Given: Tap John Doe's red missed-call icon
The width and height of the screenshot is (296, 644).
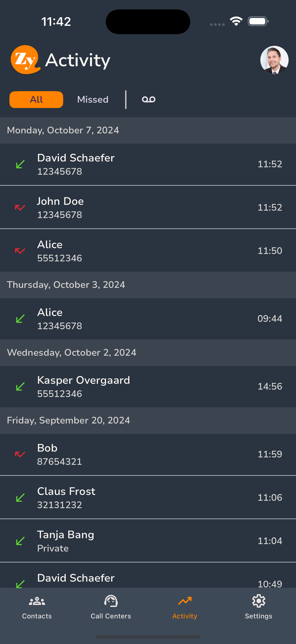Looking at the screenshot, I should 20,207.
